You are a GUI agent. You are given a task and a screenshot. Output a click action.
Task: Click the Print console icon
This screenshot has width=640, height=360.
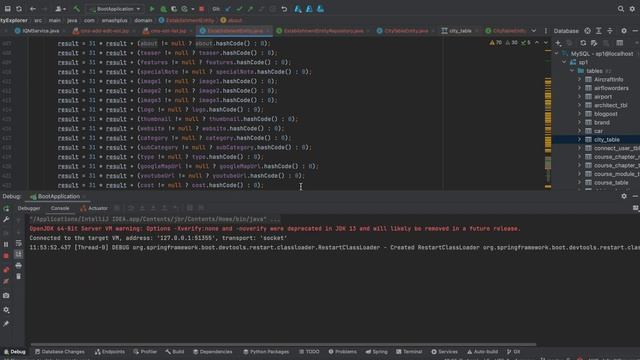[x=19, y=265]
